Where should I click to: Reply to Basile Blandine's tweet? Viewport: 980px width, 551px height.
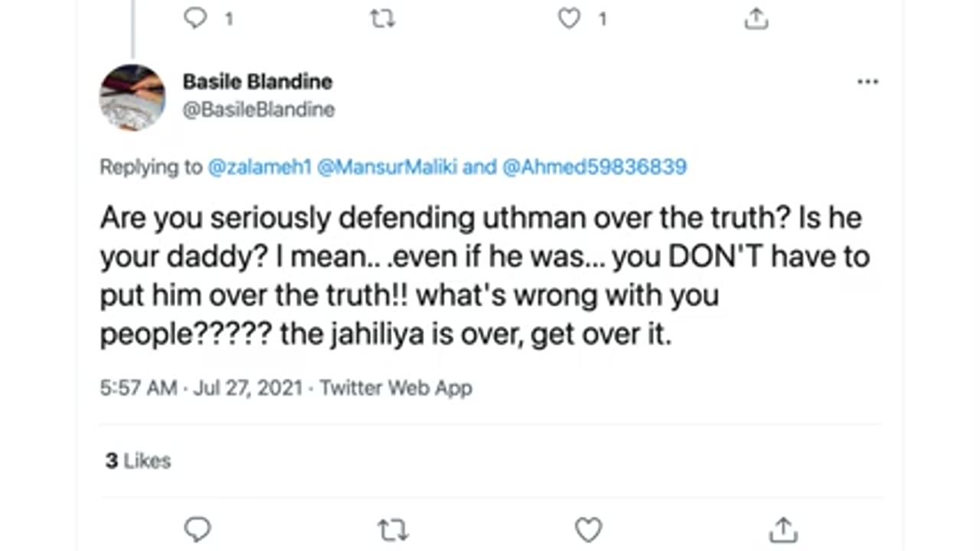tap(198, 529)
